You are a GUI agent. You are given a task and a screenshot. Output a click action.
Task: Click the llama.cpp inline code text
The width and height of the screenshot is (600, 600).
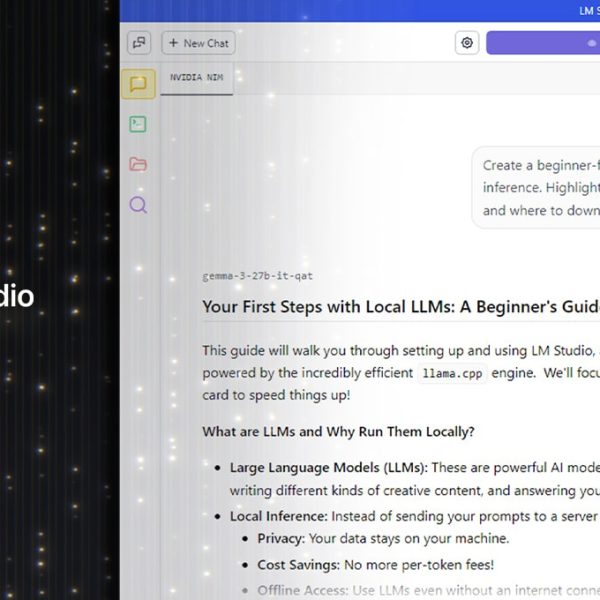(x=445, y=373)
